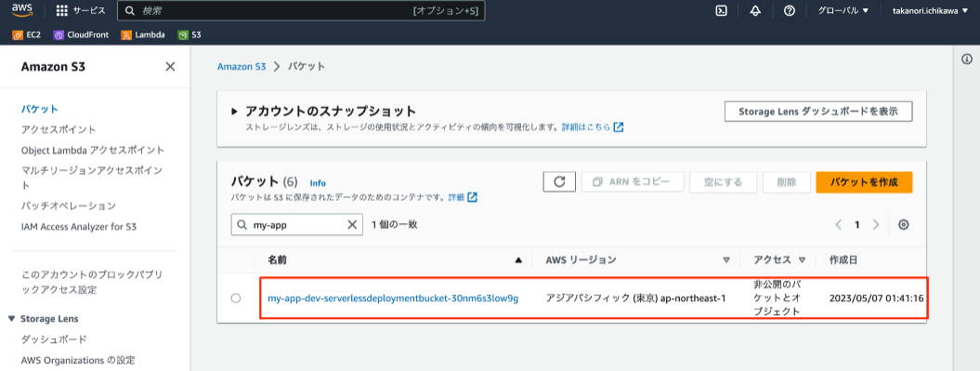Image resolution: width=980 pixels, height=371 pixels.
Task: Open マルチリージョンアクセスポイント in sidebar
Action: pos(92,178)
